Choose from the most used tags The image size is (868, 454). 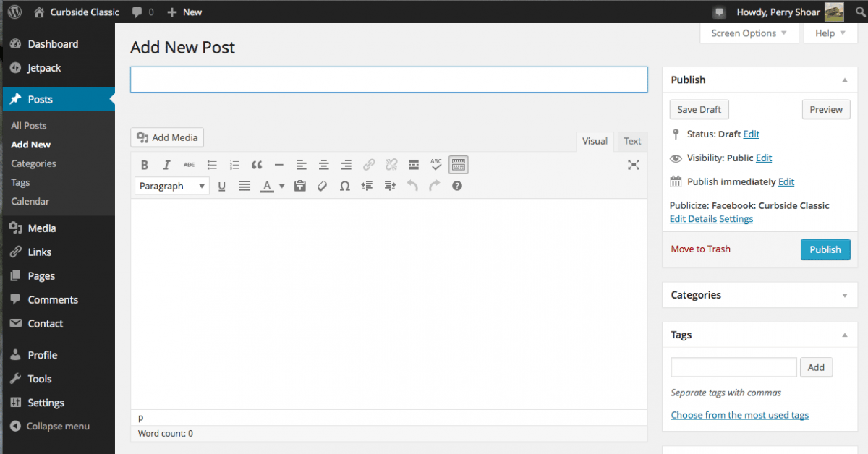click(x=740, y=415)
